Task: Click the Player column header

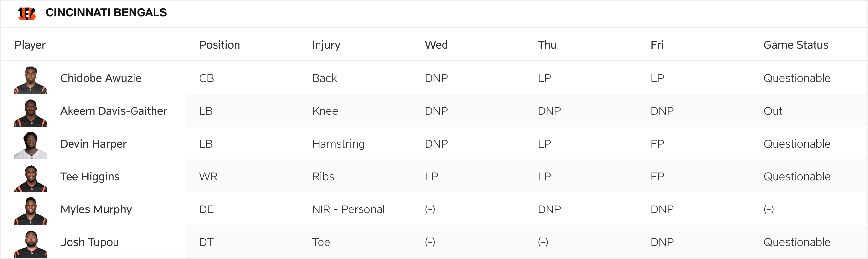Action: [30, 45]
